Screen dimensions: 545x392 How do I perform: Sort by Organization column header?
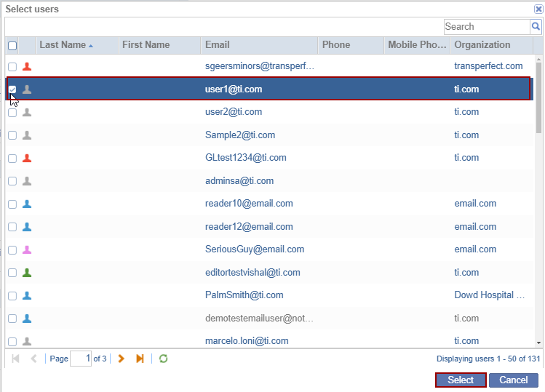(482, 45)
